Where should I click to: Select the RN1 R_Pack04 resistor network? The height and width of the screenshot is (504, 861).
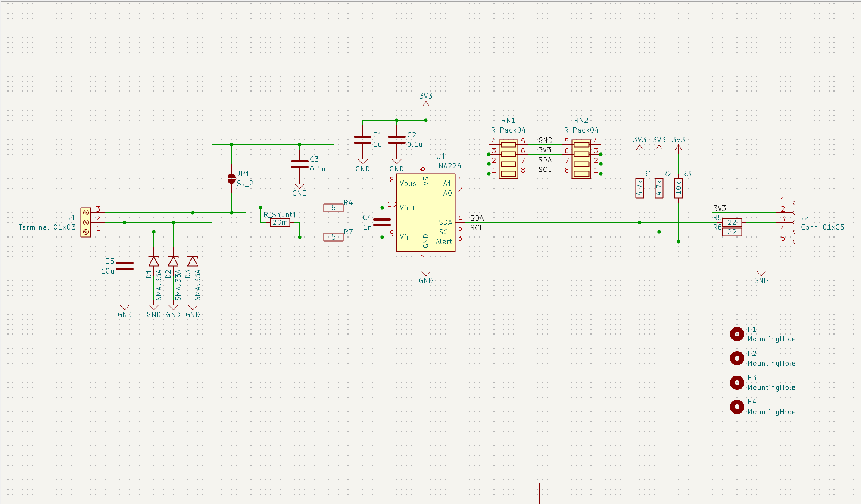click(x=508, y=159)
